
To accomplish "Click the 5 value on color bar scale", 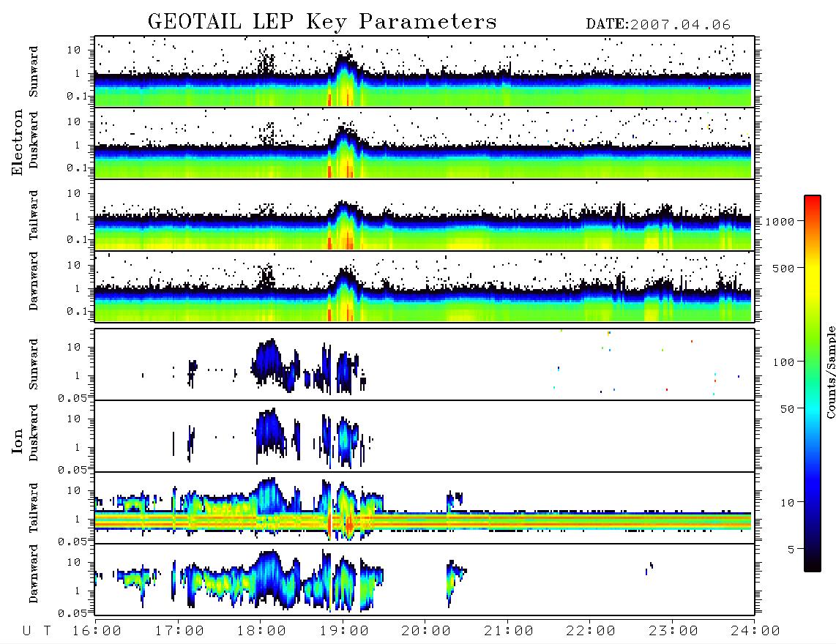I will click(791, 549).
